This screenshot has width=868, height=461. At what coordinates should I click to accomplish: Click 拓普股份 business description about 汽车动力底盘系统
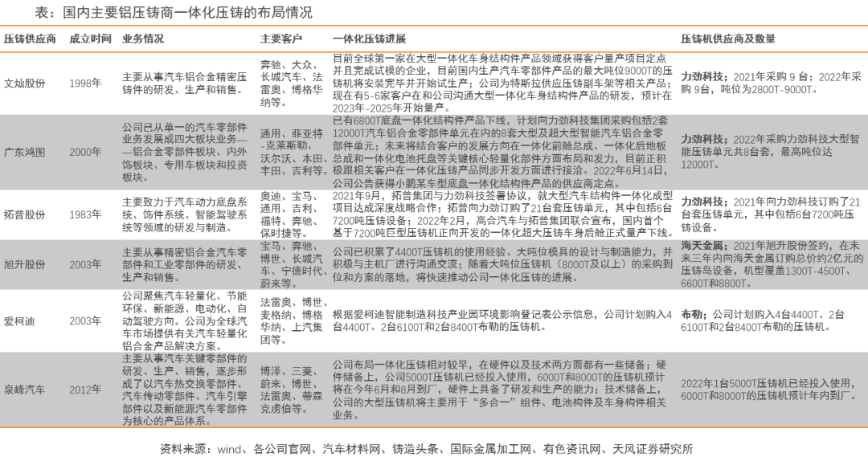(x=184, y=214)
